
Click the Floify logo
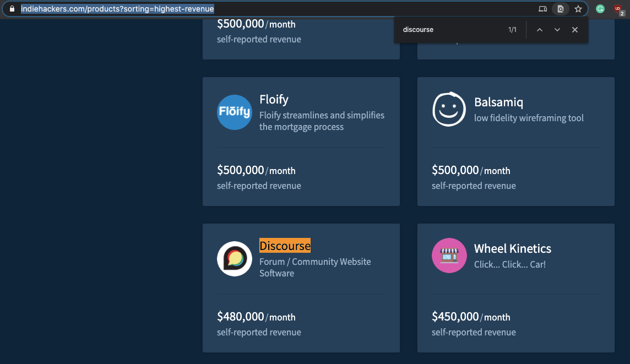point(235,112)
